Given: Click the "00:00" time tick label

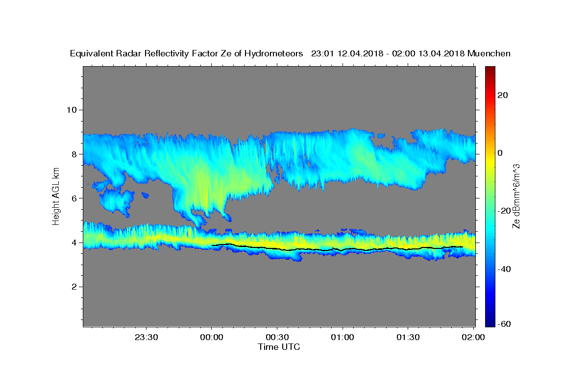Looking at the screenshot, I should [211, 337].
